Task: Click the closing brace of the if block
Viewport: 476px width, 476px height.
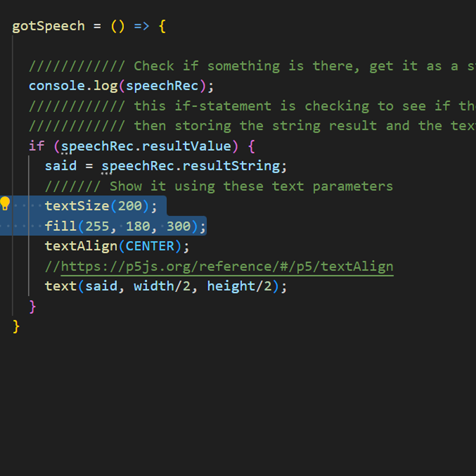Action: (x=32, y=306)
